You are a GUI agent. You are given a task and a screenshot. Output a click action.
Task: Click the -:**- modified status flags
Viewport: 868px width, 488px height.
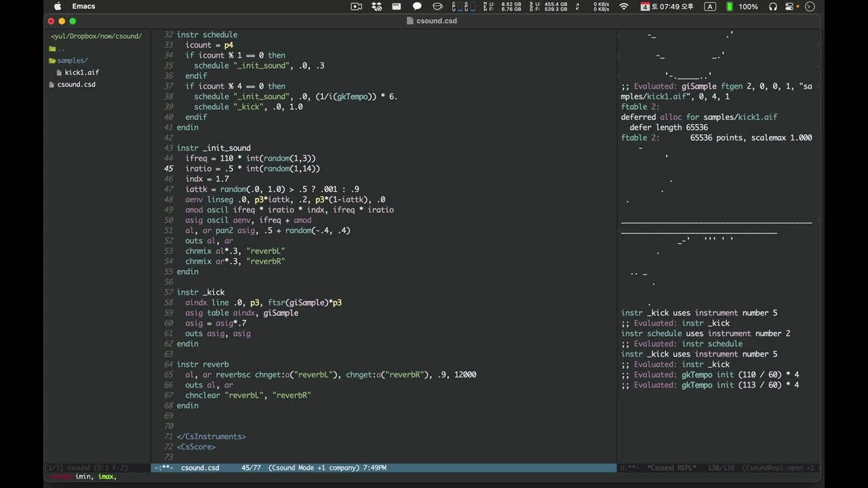164,468
